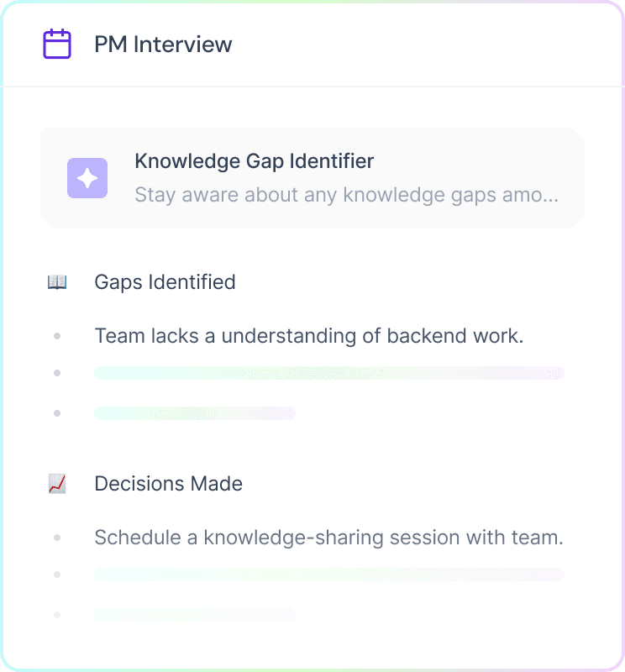Click the open book icon next to Gaps Identified
This screenshot has width=625, height=672.
[55, 281]
